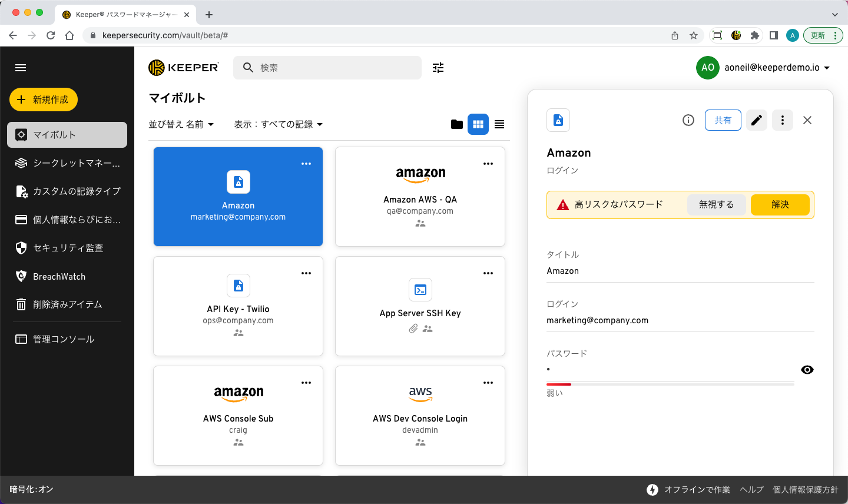Image resolution: width=848 pixels, height=504 pixels.
Task: Reveal password with the eye icon
Action: (807, 370)
